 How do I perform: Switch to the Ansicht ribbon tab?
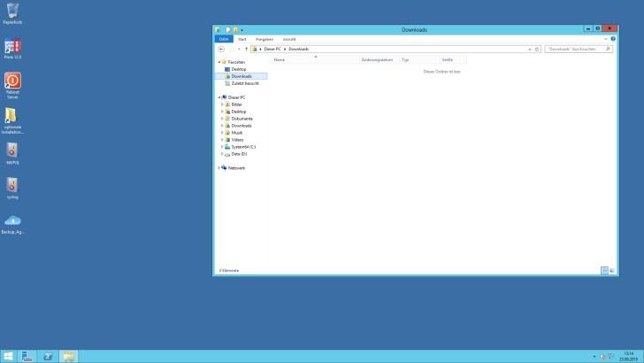(x=289, y=39)
